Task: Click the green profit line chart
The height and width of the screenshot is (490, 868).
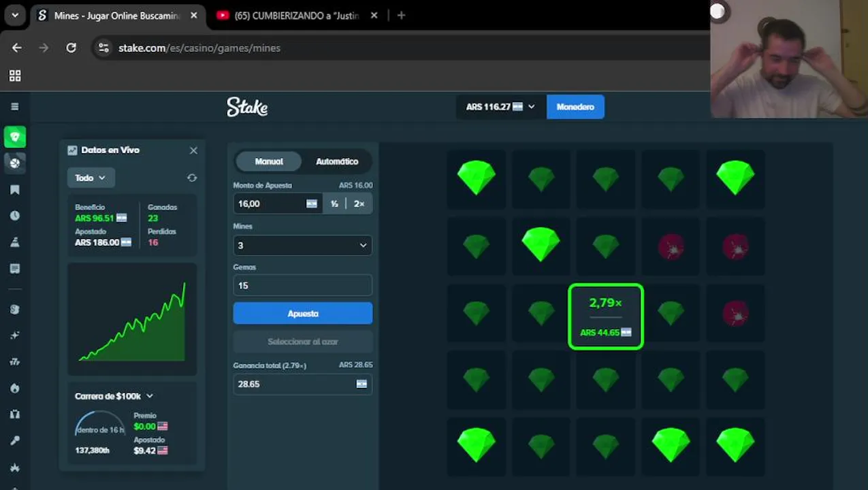Action: pos(132,319)
